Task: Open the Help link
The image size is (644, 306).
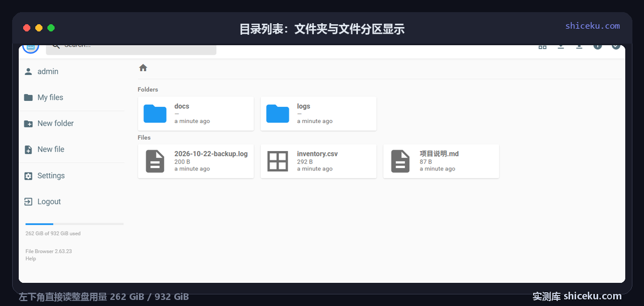Action: coord(31,259)
